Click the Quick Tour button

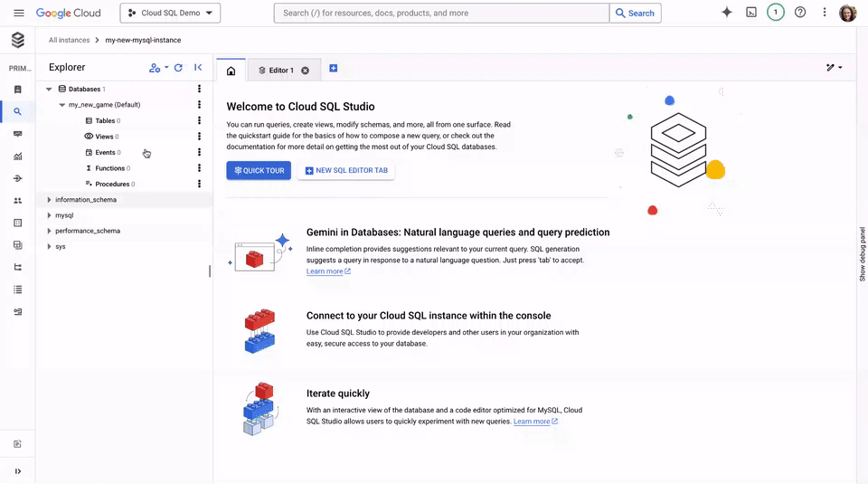point(259,170)
